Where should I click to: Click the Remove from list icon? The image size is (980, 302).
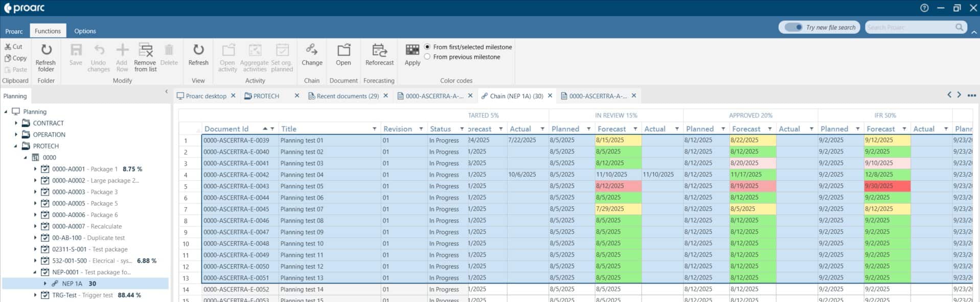tap(145, 50)
